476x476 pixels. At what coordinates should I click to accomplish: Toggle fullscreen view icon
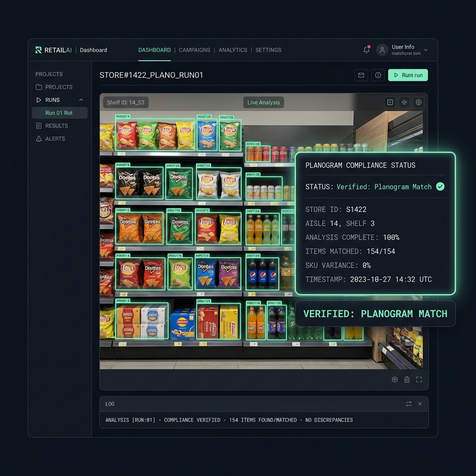tap(419, 379)
